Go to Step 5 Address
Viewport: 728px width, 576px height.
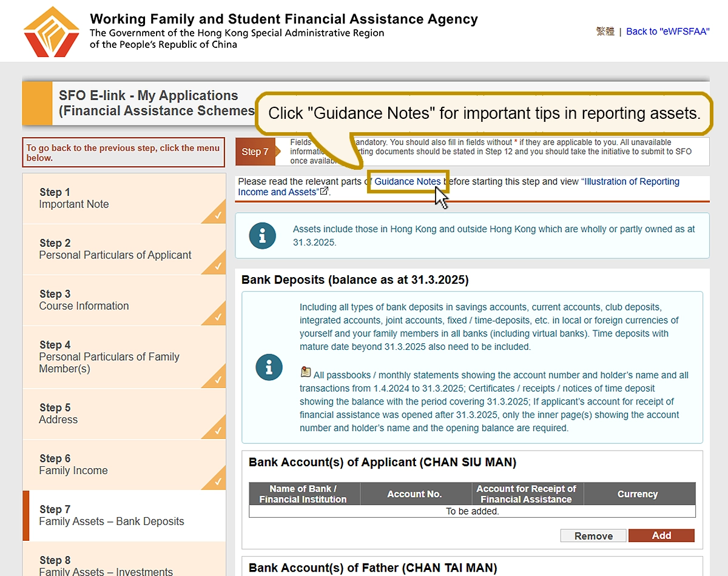[x=124, y=414]
